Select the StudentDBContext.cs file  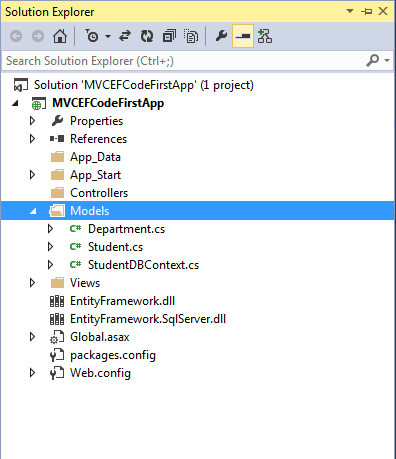(143, 265)
